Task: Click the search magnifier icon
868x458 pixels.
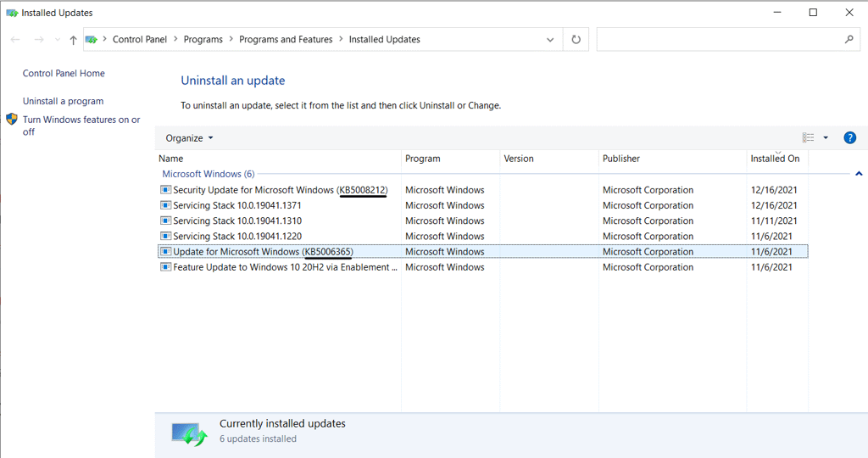Action: 849,39
